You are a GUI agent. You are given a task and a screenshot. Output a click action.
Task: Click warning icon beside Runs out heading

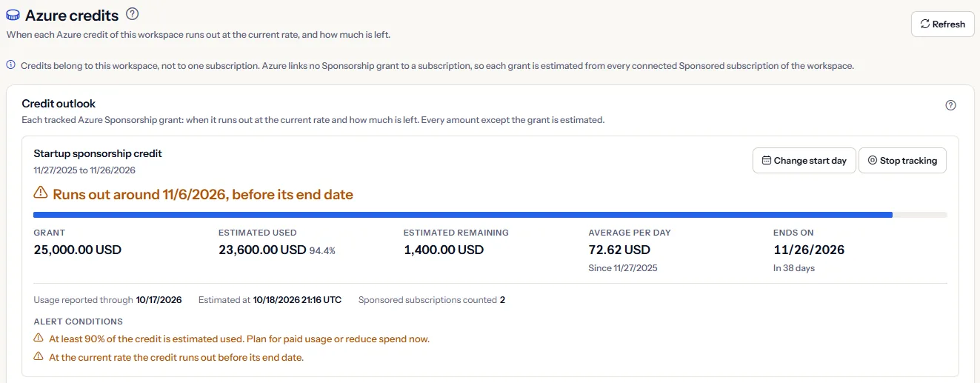pos(41,194)
